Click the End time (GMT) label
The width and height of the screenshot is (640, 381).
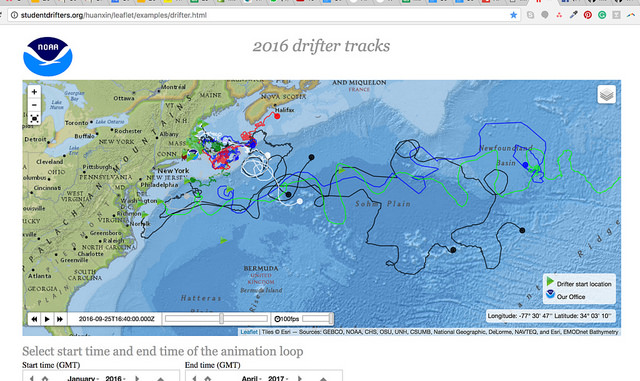(x=212, y=365)
